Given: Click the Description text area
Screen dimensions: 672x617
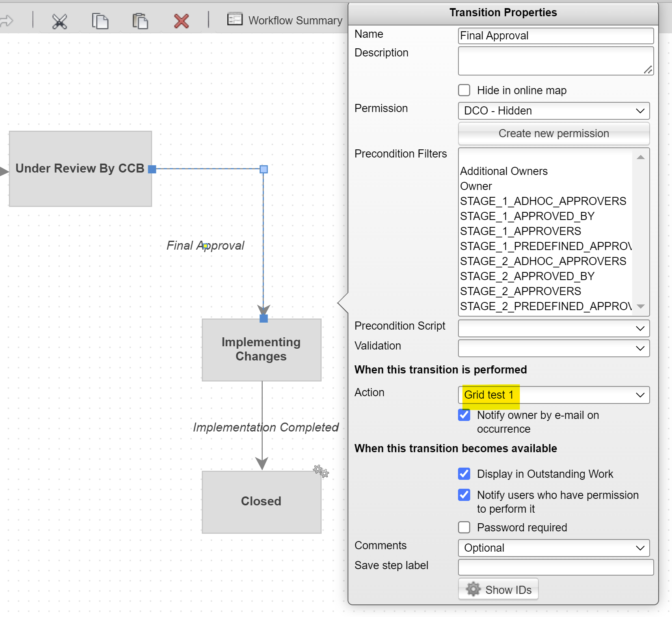Looking at the screenshot, I should [x=556, y=61].
